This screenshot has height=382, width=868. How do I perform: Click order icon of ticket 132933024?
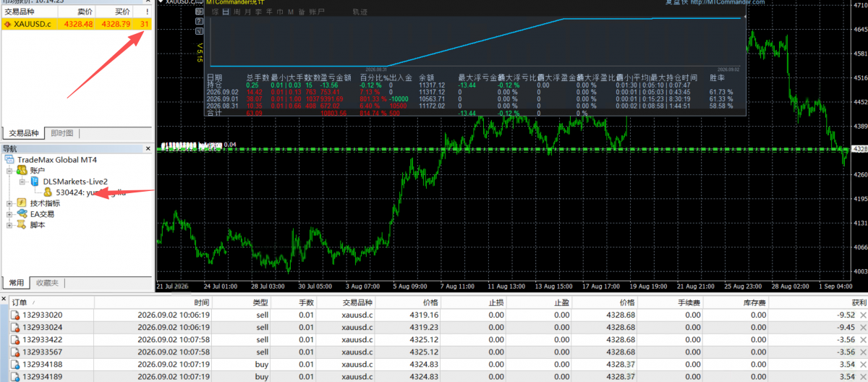14,328
